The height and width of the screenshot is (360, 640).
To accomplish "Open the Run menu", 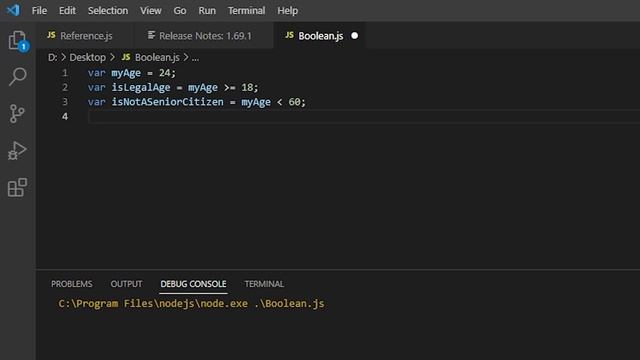I will pos(207,11).
